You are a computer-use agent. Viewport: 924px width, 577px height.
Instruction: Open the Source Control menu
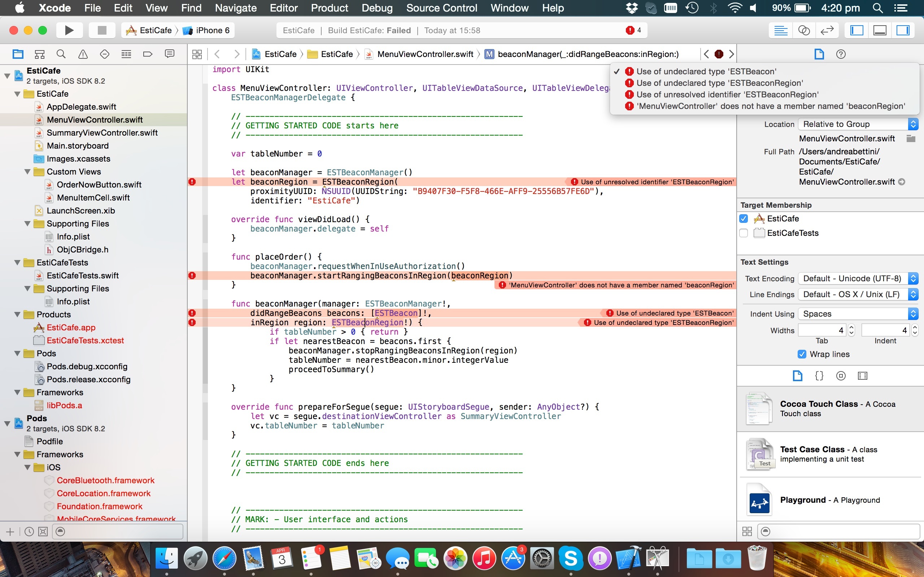click(x=441, y=8)
